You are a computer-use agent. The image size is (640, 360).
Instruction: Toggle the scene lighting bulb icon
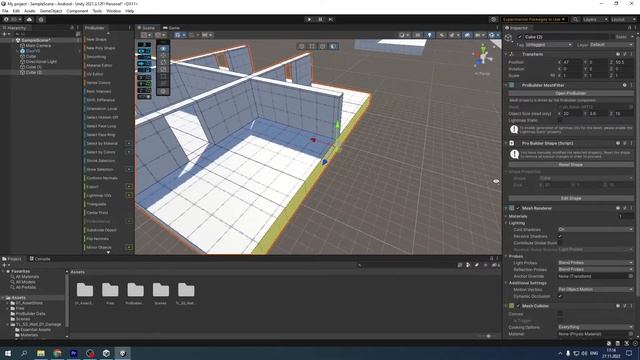pos(429,35)
